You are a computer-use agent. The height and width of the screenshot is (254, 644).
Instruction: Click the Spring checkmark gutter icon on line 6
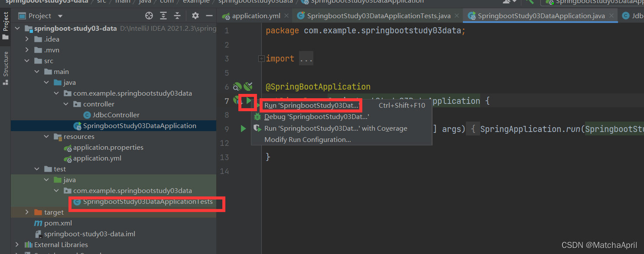coord(248,87)
